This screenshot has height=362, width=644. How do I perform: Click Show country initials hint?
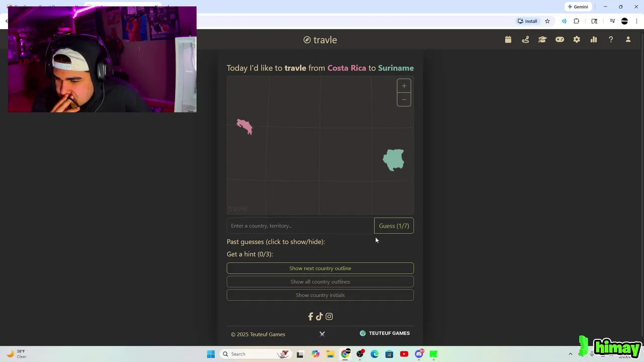(320, 295)
